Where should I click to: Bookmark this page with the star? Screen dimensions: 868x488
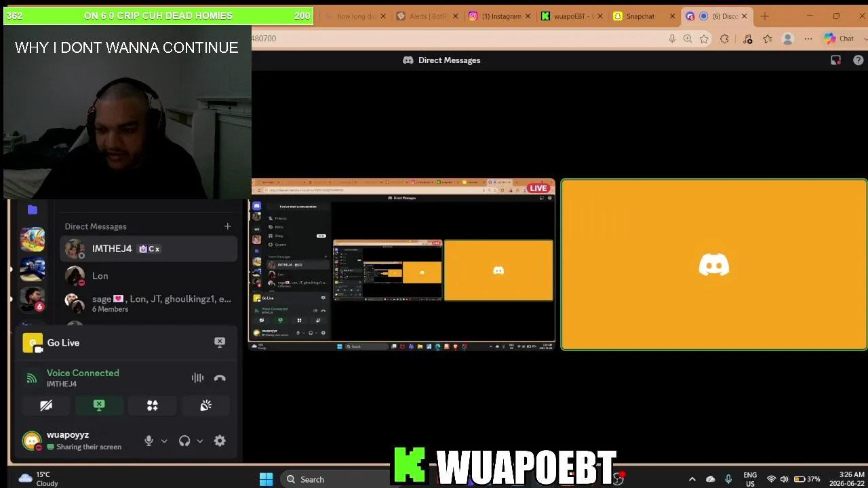point(704,39)
